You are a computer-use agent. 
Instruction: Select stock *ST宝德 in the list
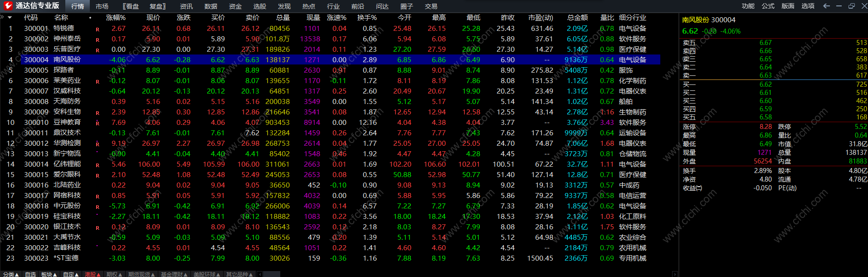tap(66, 258)
